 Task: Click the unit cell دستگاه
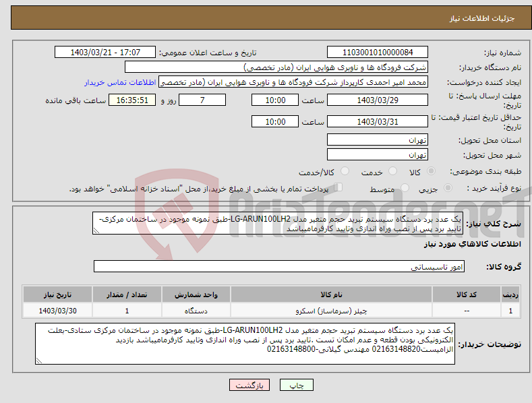pos(196,311)
